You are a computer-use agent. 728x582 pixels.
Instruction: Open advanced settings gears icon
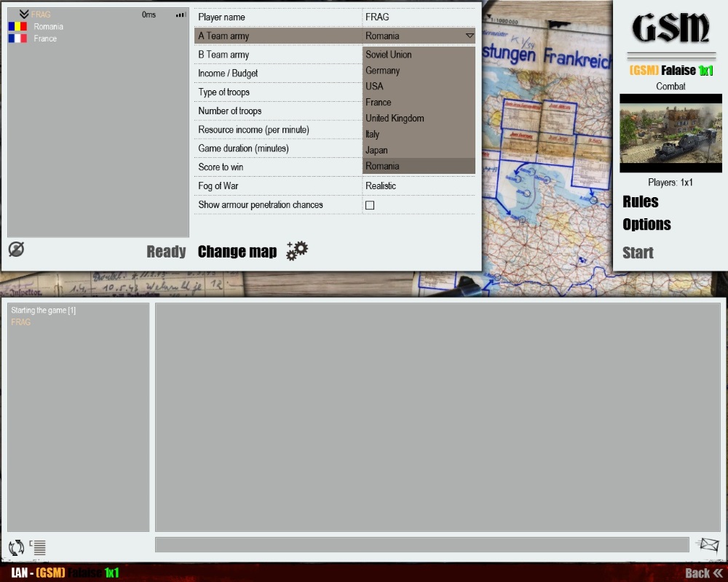click(x=297, y=251)
